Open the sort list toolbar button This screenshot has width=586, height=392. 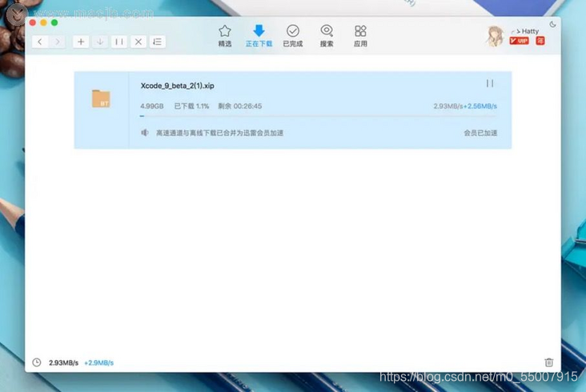pyautogui.click(x=158, y=42)
